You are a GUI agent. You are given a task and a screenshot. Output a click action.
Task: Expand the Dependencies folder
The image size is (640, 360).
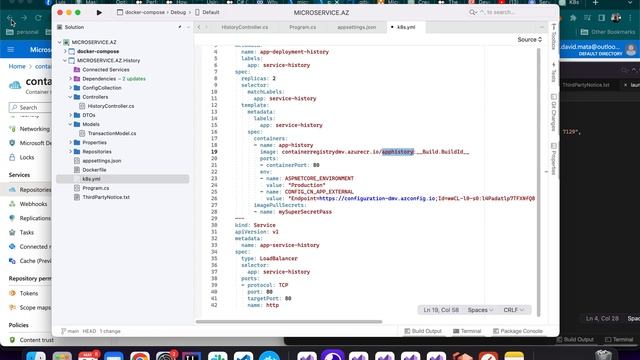point(71,79)
